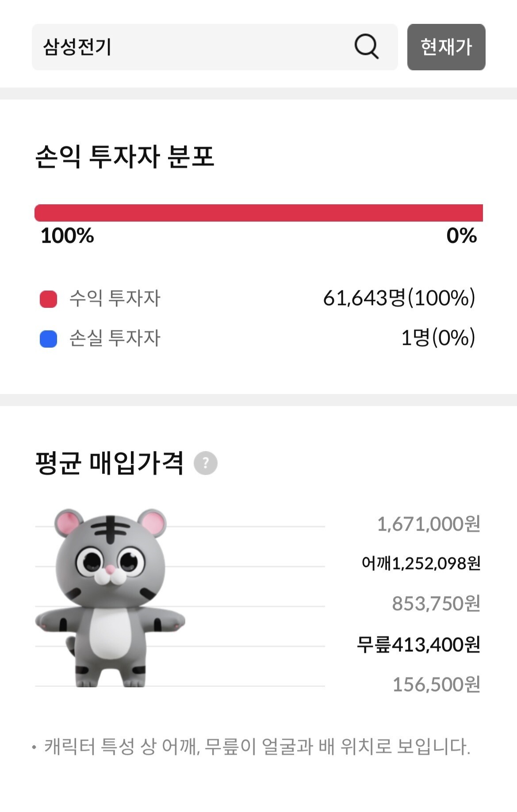This screenshot has width=517, height=812.
Task: Open the question mark help icon
Action: click(x=206, y=463)
